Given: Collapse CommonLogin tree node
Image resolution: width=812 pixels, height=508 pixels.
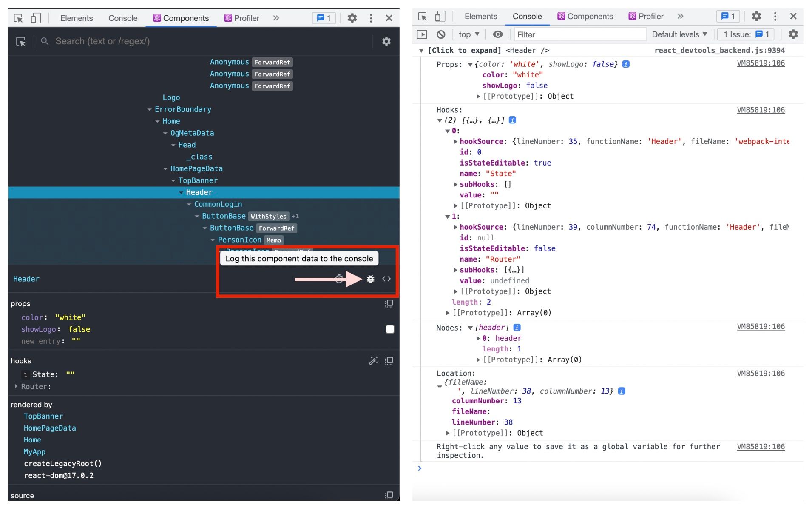Looking at the screenshot, I should (189, 205).
